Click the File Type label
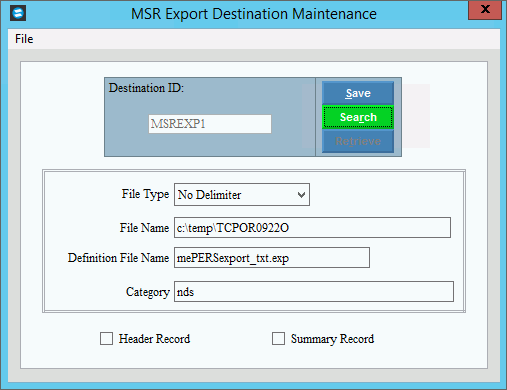Image resolution: width=507 pixels, height=390 pixels. click(x=145, y=194)
